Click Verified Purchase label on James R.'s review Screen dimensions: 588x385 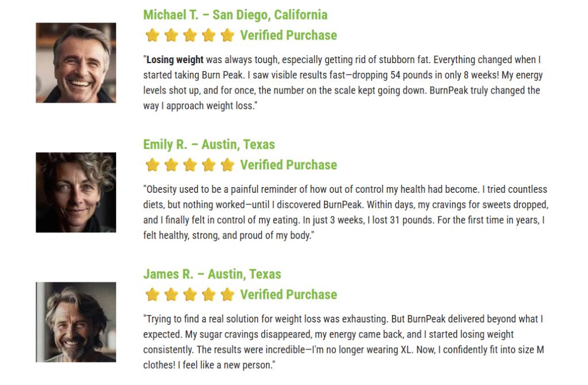[x=288, y=295]
